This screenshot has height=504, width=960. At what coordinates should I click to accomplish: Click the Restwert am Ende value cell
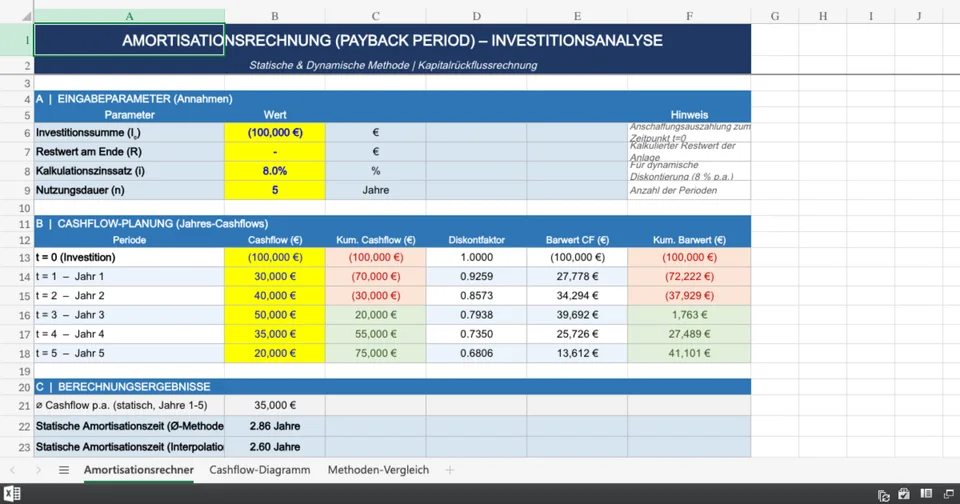point(275,152)
